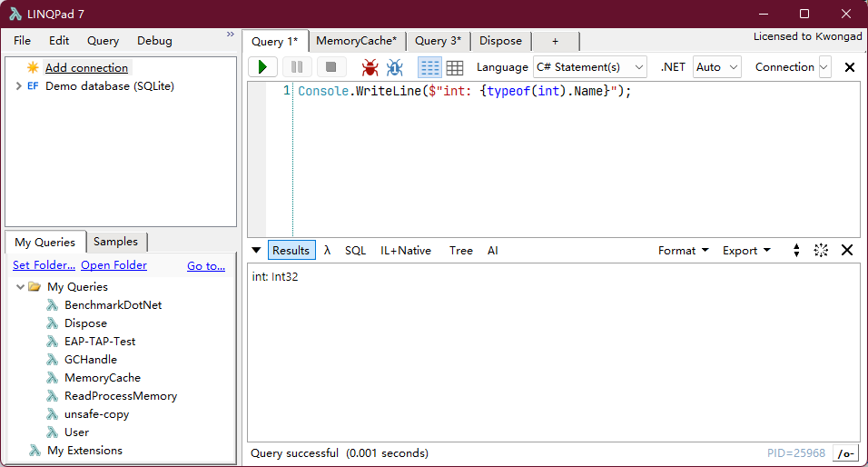
Task: Open the Language dropdown
Action: (589, 67)
